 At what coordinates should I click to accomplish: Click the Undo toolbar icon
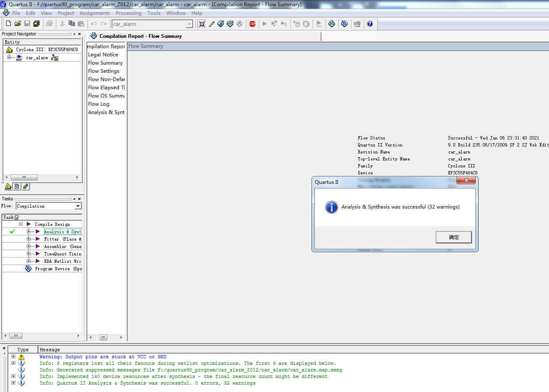click(x=94, y=23)
